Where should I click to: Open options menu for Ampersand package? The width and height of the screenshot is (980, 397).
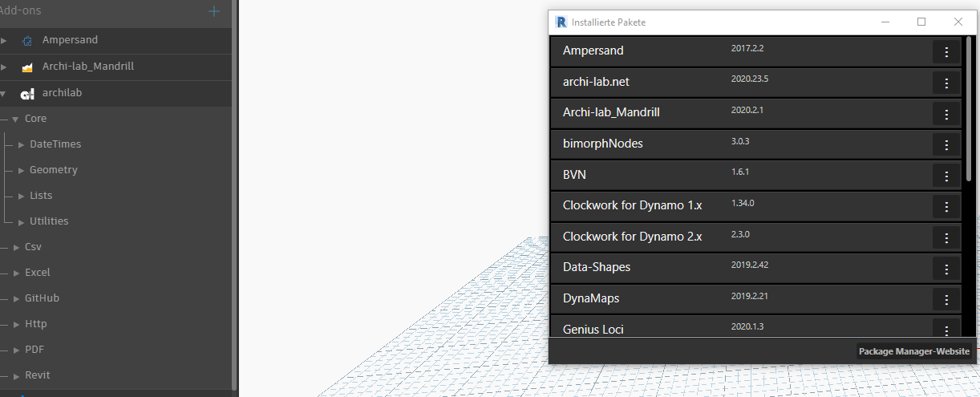tap(946, 51)
